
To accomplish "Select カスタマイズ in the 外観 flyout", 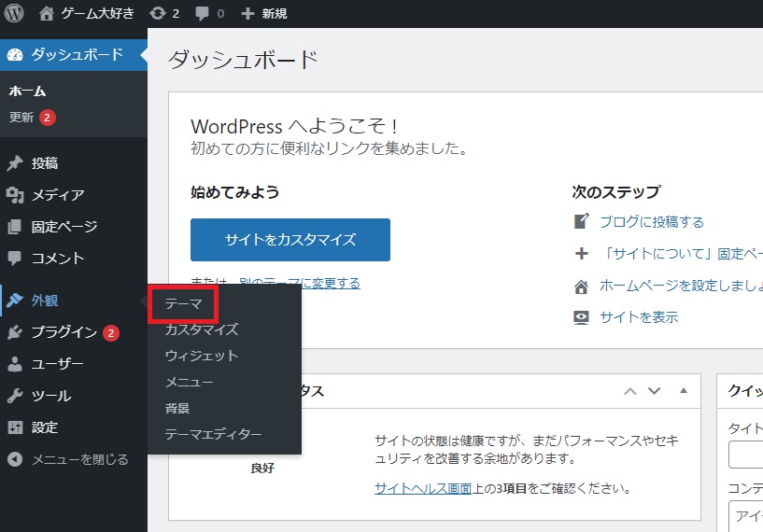I will click(x=202, y=329).
